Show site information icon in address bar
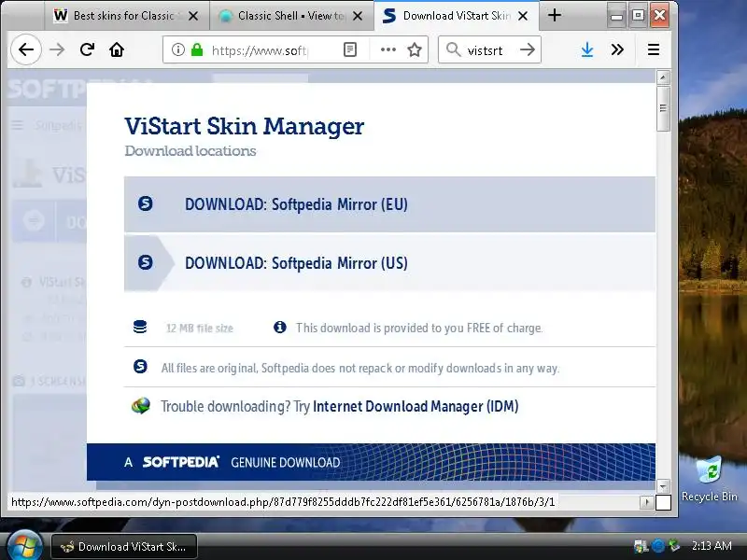The image size is (747, 560). (178, 49)
